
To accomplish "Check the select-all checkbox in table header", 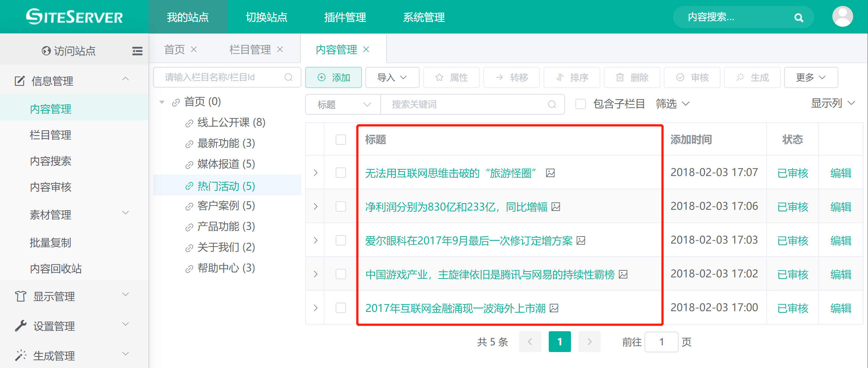I will (340, 139).
